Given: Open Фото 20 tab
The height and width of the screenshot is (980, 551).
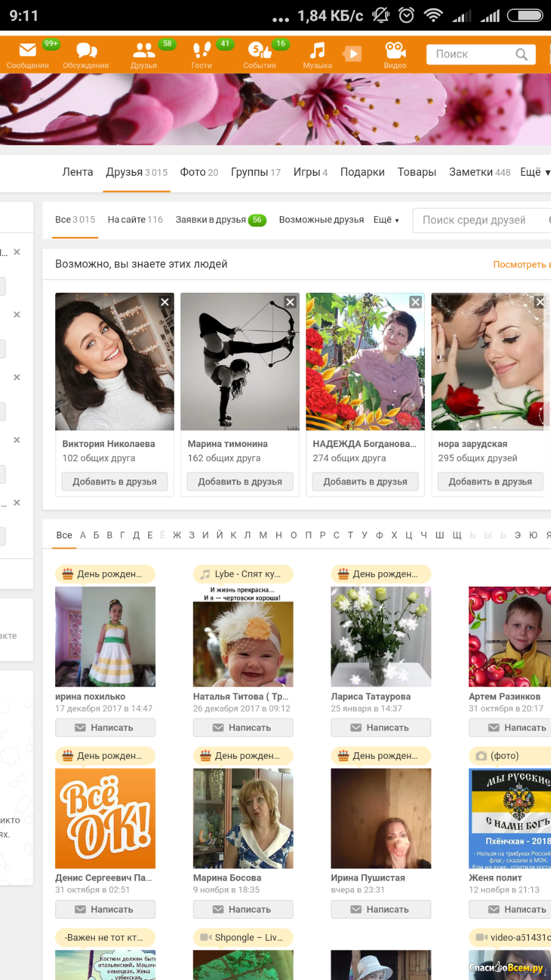Looking at the screenshot, I should coord(199,172).
